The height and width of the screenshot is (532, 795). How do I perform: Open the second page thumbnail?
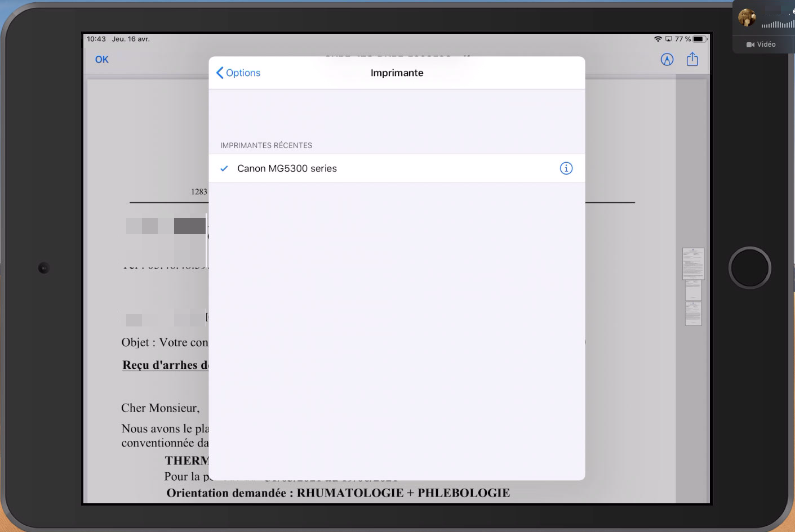[693, 290]
